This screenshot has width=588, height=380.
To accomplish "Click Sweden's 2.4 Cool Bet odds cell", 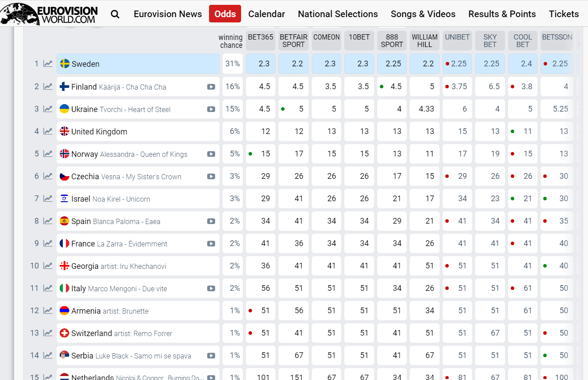I will click(x=523, y=64).
